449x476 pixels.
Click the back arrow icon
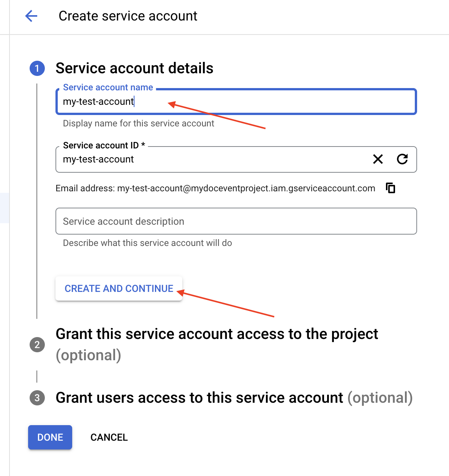pos(31,16)
